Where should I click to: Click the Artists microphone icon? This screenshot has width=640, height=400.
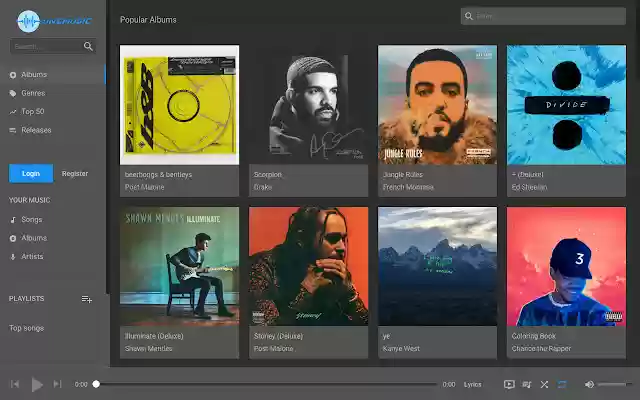point(13,257)
